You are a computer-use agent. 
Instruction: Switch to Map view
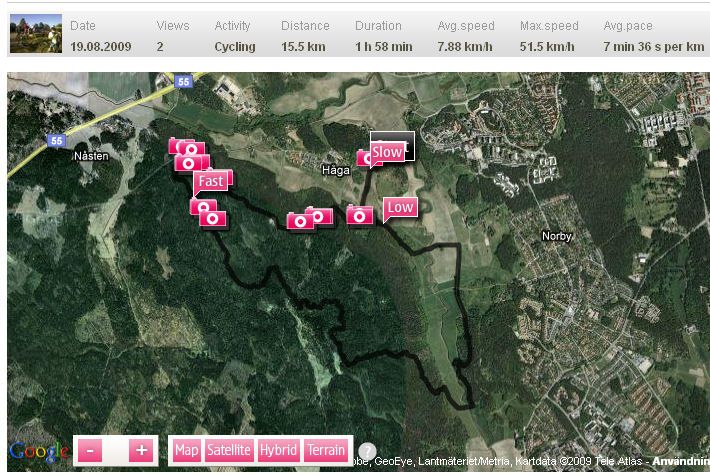(187, 450)
